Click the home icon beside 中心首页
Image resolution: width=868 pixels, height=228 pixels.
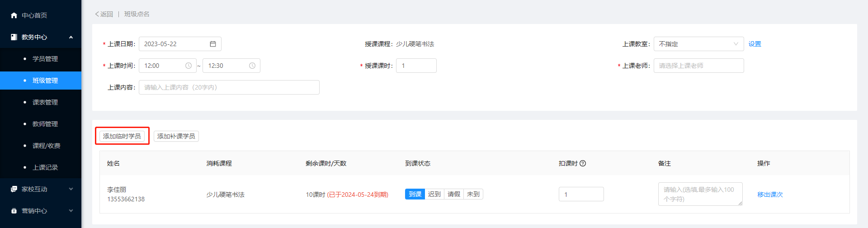pos(14,15)
